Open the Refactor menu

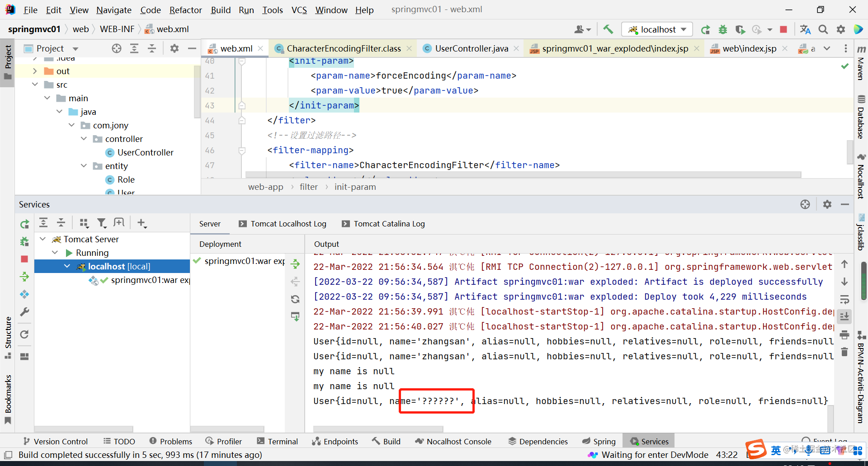click(x=186, y=10)
